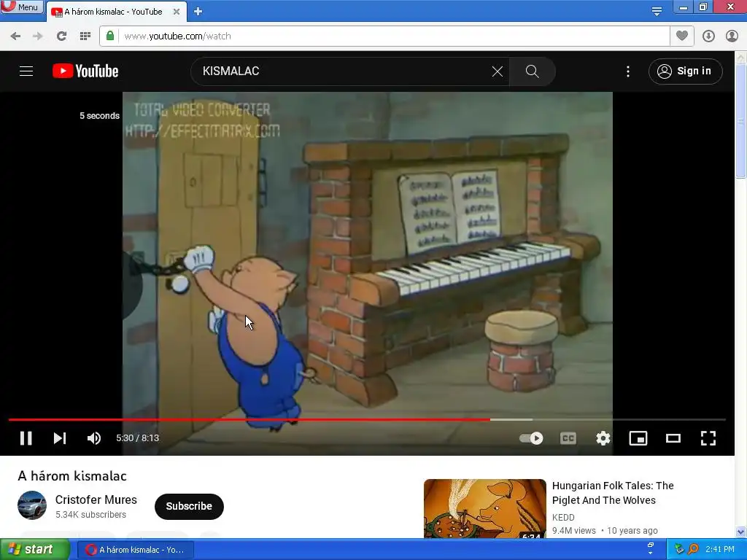Select Opera taskbar window button

tap(136, 550)
